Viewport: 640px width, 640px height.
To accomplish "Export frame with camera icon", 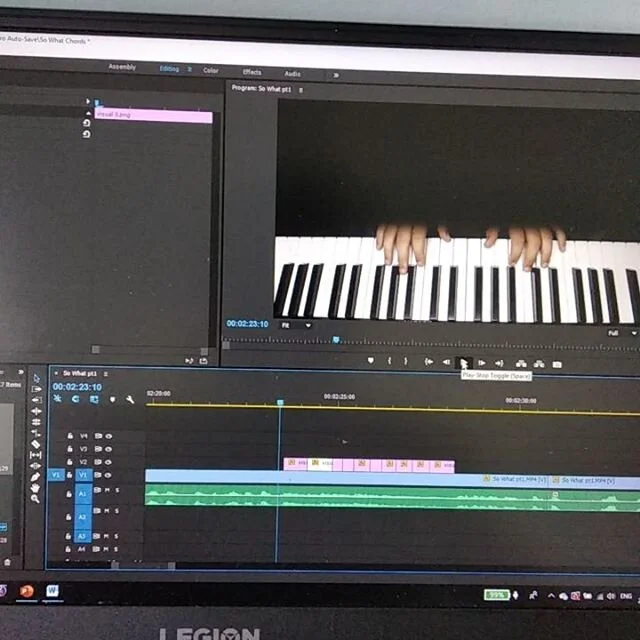I will (x=557, y=364).
